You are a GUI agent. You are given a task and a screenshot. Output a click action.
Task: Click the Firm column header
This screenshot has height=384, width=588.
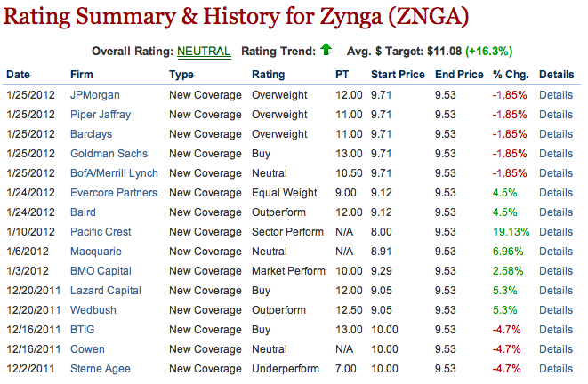click(81, 74)
